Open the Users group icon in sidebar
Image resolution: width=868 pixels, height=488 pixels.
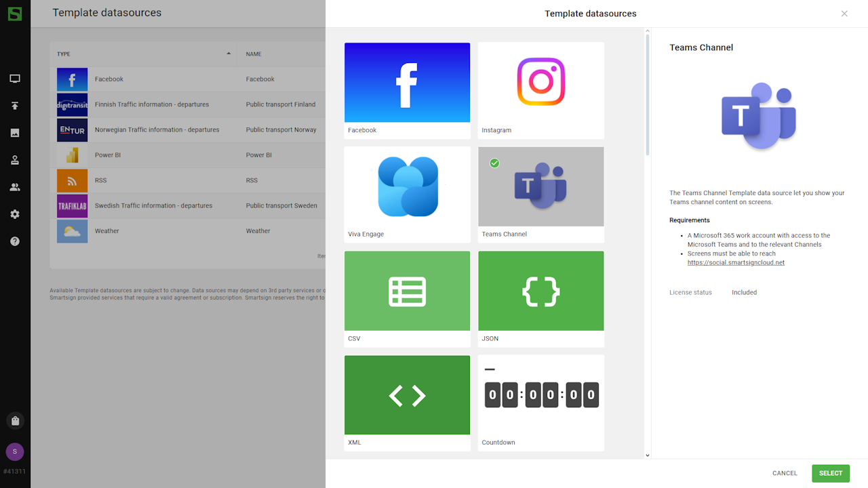coord(15,187)
